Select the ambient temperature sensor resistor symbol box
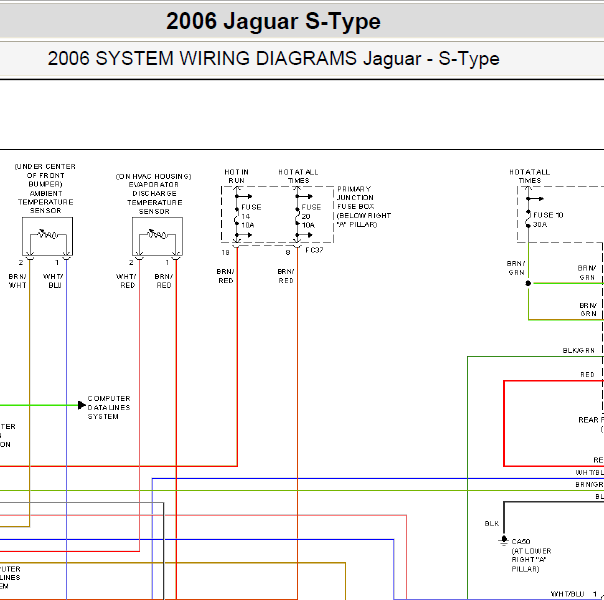This screenshot has width=604, height=600. point(47,236)
